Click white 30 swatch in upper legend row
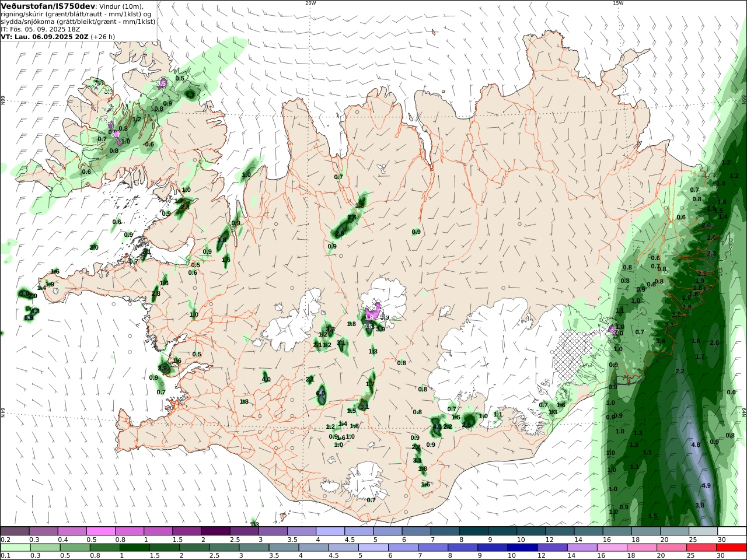747x560 pixels. coord(732,531)
